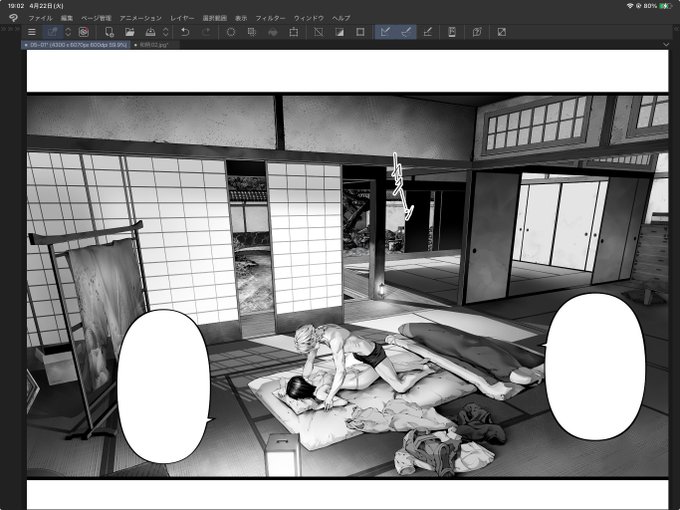The width and height of the screenshot is (680, 510).
Task: Expand the canvas tab list chevron
Action: pos(666,45)
